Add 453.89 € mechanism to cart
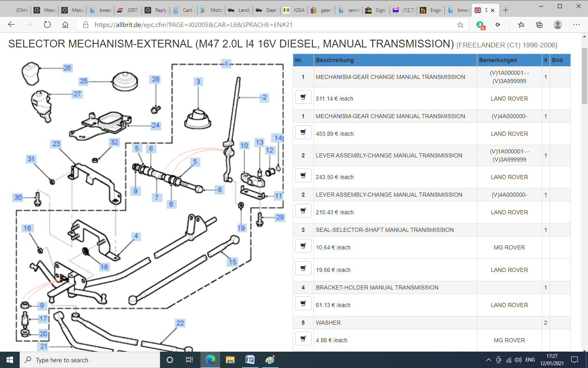Screen dimensions: 588x368 [x=303, y=132]
